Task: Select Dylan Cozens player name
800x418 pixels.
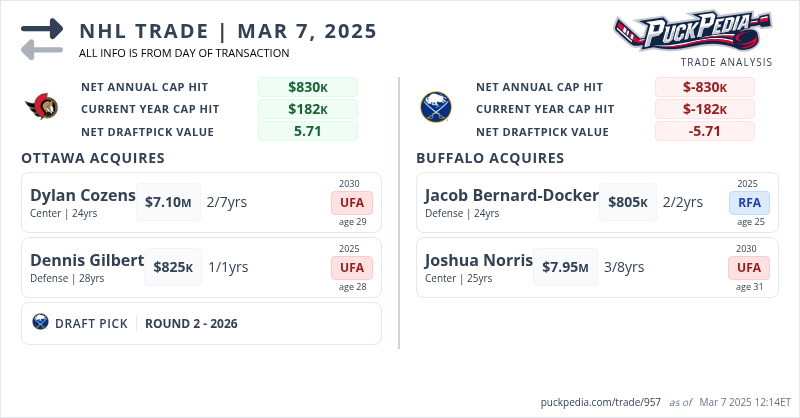Action: [x=83, y=195]
